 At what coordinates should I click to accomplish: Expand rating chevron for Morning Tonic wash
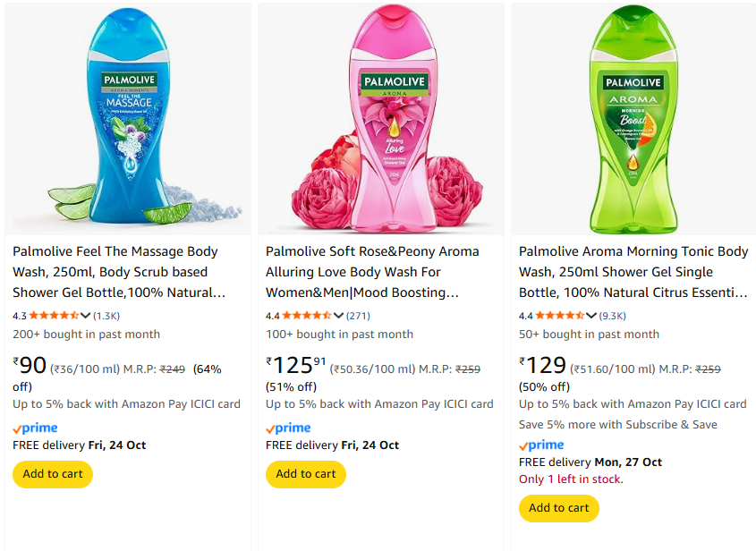tap(592, 316)
